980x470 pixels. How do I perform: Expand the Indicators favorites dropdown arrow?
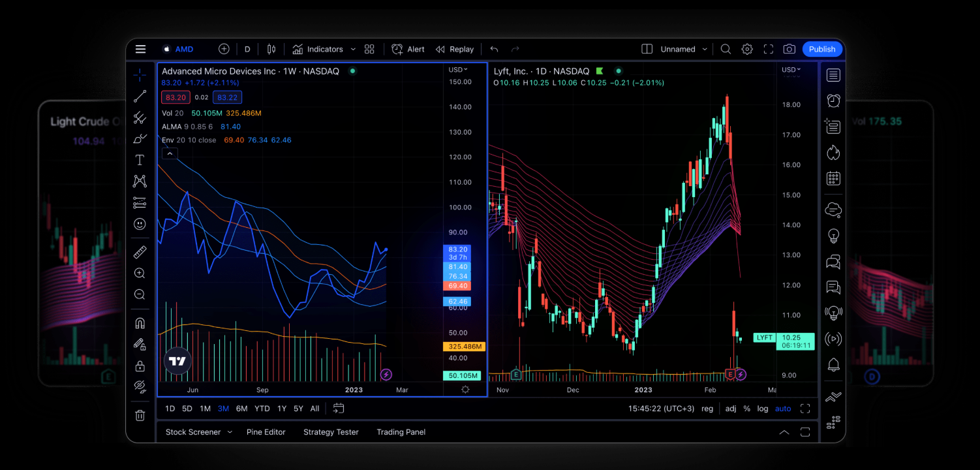353,49
